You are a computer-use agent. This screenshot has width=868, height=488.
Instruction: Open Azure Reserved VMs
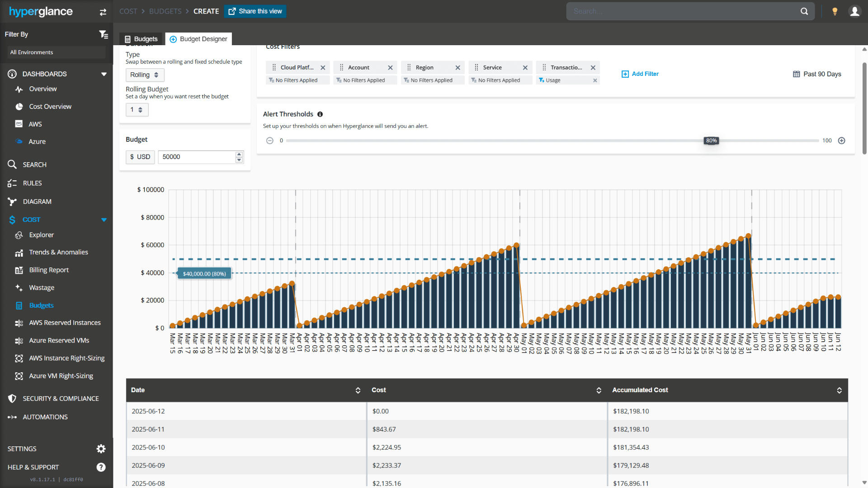click(59, 341)
